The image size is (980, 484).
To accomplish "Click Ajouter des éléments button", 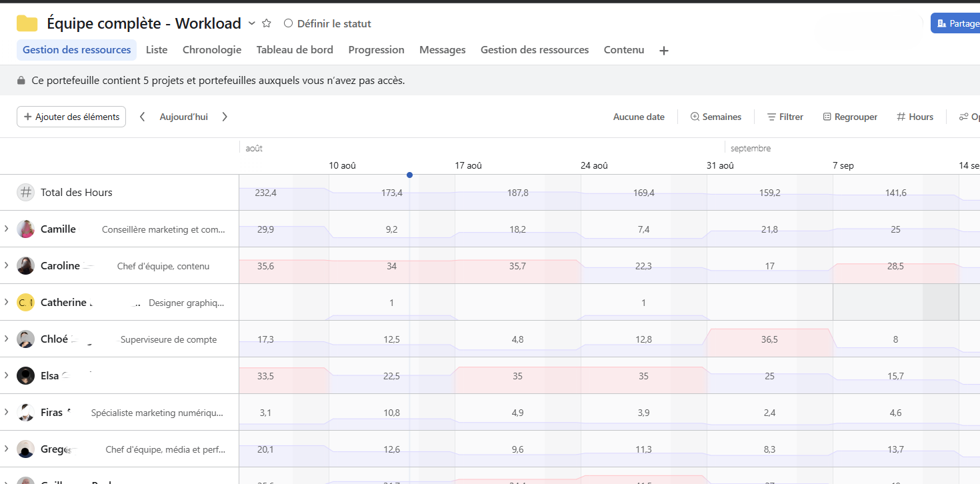I will [71, 117].
